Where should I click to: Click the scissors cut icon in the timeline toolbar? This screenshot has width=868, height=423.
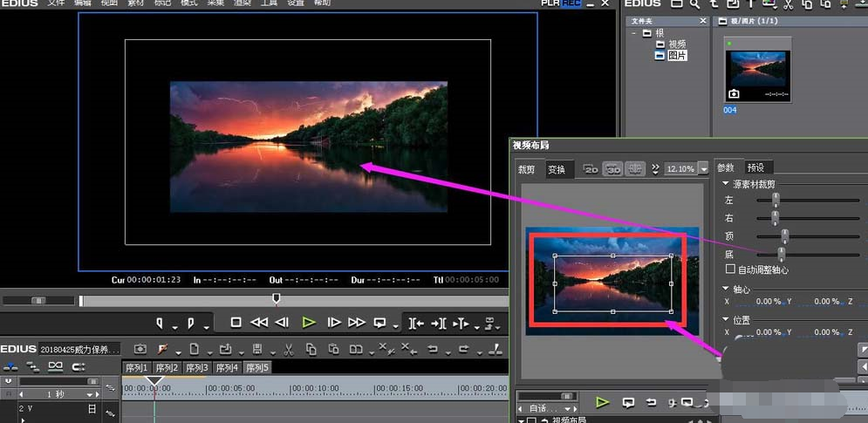coord(288,349)
